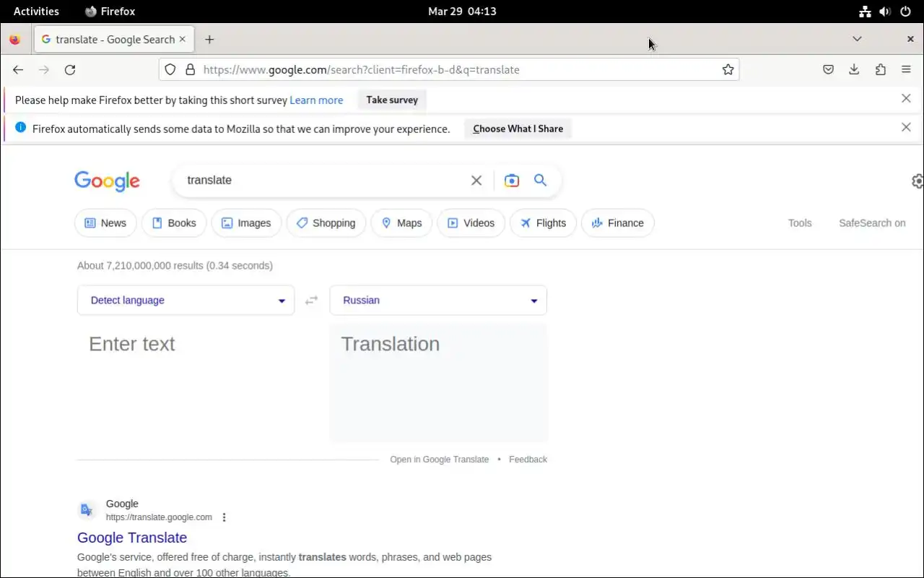Close the translate - Google Search tab

click(x=183, y=39)
